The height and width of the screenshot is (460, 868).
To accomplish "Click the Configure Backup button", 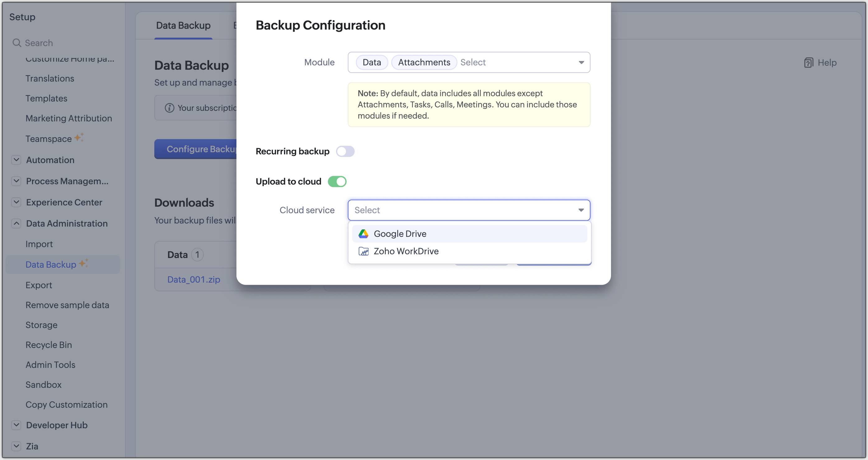I will coord(196,149).
